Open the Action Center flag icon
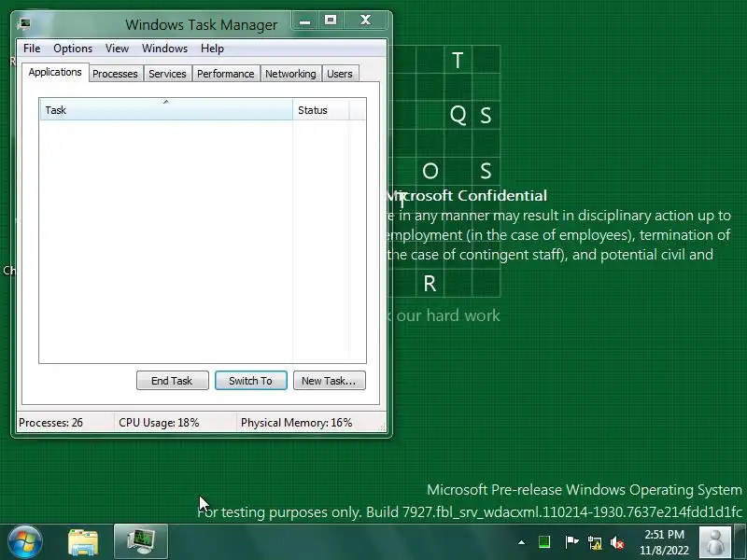Viewport: 747px width, 560px height. point(571,542)
